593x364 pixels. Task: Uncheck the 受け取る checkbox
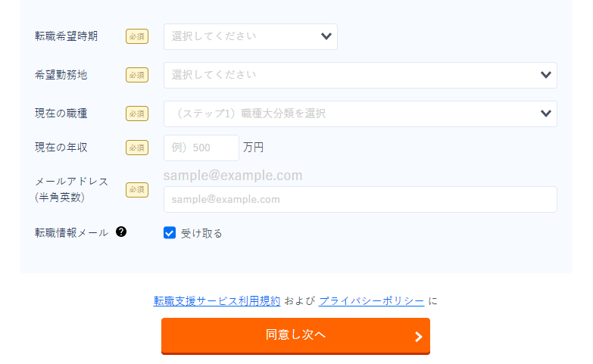click(x=170, y=233)
